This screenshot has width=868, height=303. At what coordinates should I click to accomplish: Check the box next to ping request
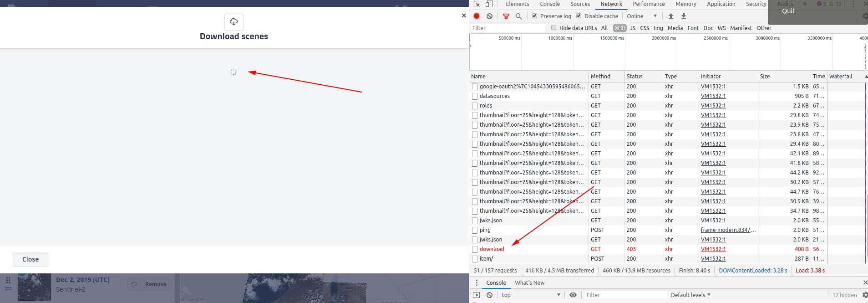pyautogui.click(x=475, y=230)
